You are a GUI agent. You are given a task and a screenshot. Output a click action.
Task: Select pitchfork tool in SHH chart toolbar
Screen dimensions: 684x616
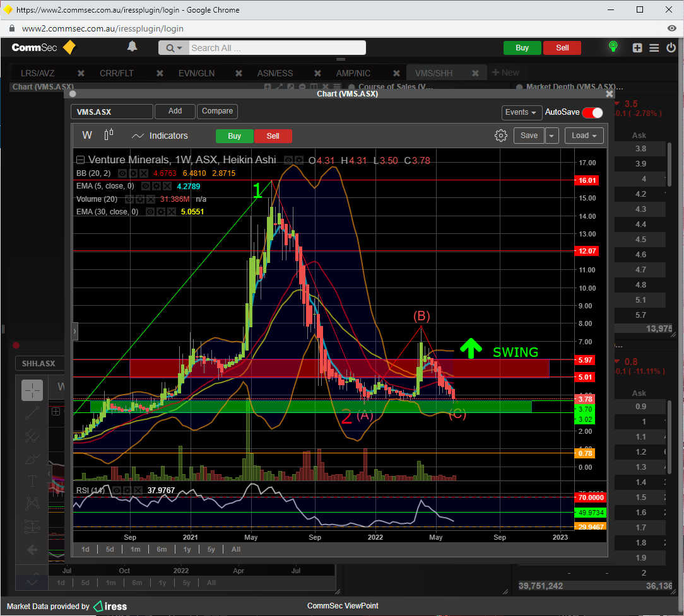32,436
